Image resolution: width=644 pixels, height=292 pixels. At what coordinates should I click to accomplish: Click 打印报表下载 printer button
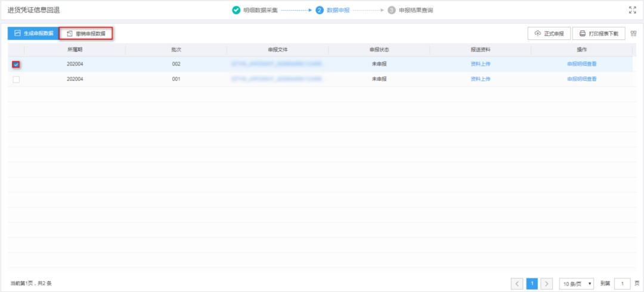599,33
